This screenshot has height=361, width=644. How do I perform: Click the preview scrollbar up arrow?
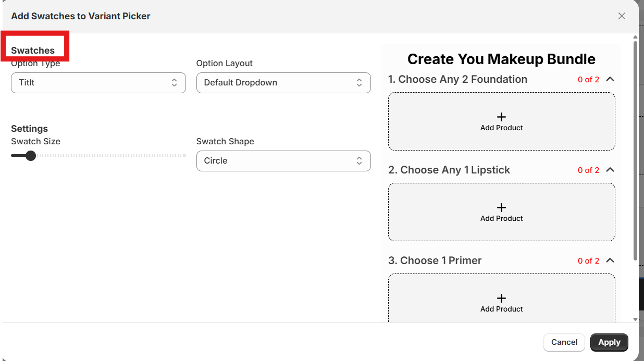(x=635, y=38)
